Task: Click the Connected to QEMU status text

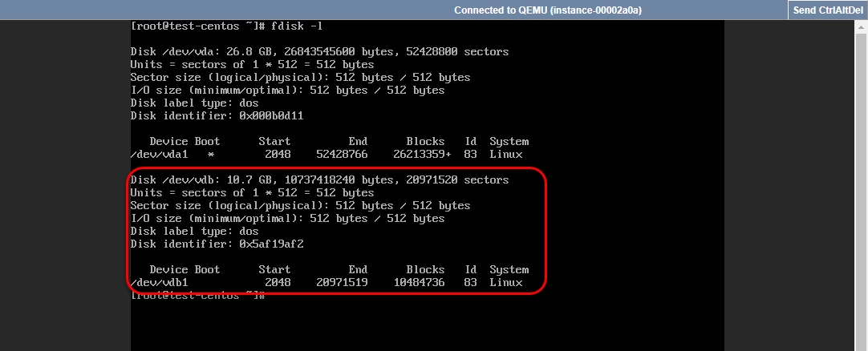Action: [x=547, y=10]
